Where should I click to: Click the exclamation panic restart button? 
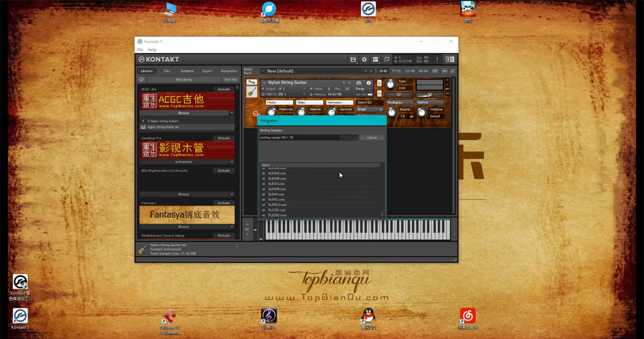[x=437, y=60]
